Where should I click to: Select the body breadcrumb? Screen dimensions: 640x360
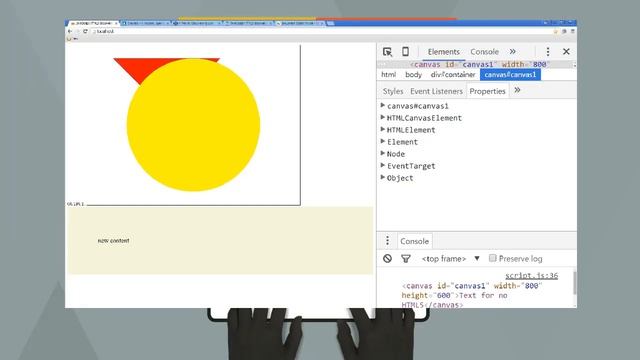[413, 75]
